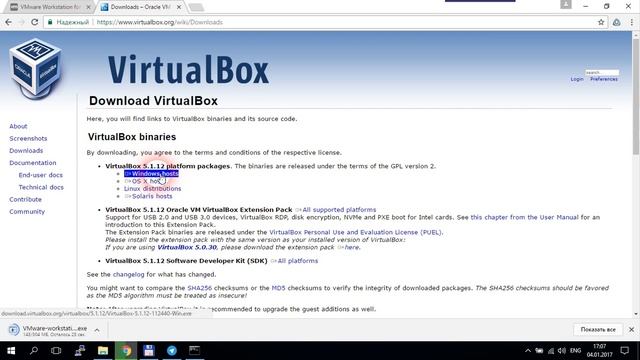Open File Explorer from the taskbar

point(103,351)
